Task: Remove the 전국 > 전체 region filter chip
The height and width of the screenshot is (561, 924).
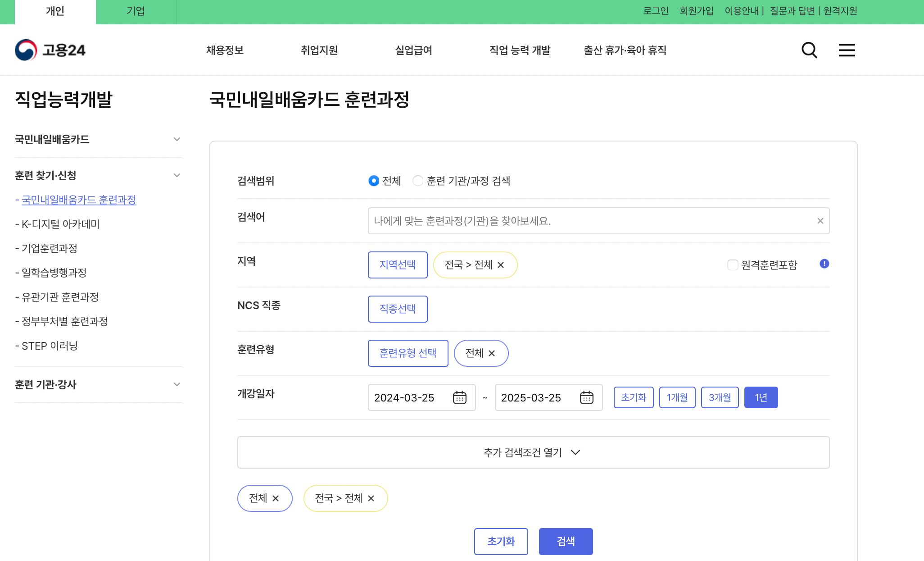Action: [x=501, y=265]
